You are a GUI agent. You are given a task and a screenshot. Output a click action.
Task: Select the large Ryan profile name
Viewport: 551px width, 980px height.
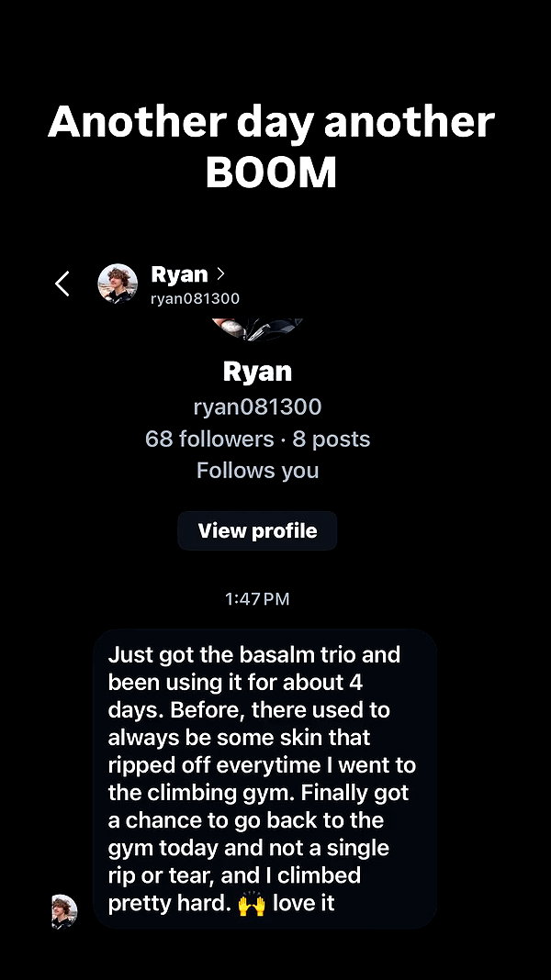[x=257, y=372]
